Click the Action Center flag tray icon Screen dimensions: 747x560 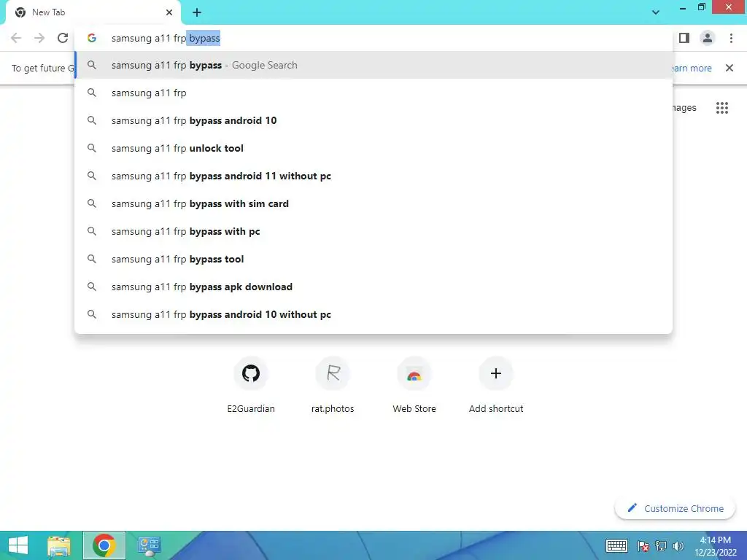[x=643, y=546]
